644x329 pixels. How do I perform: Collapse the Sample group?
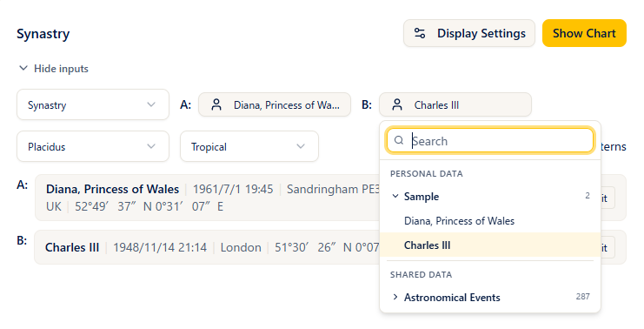(x=490, y=197)
